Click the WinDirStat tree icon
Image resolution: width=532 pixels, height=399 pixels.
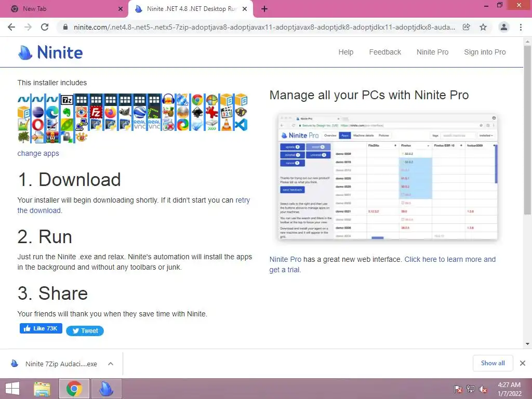click(x=23, y=137)
